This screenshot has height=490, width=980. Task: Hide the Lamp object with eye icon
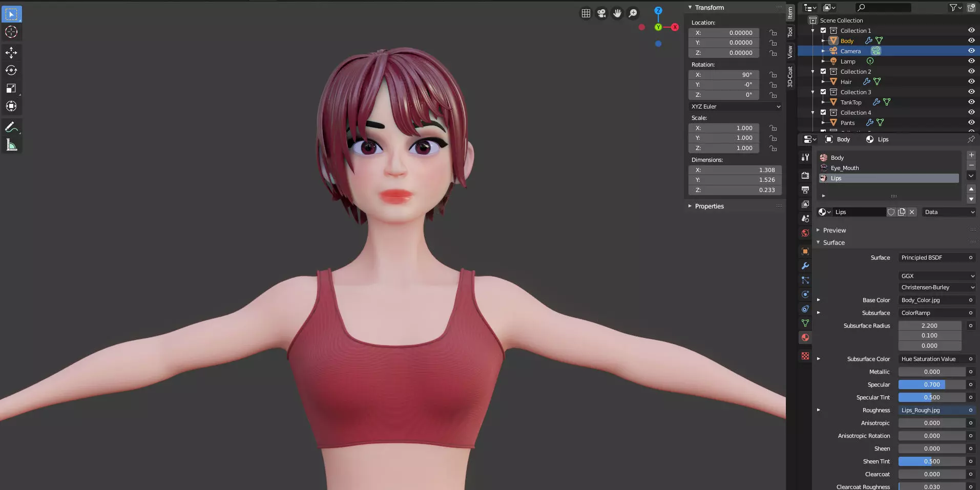[x=971, y=61]
